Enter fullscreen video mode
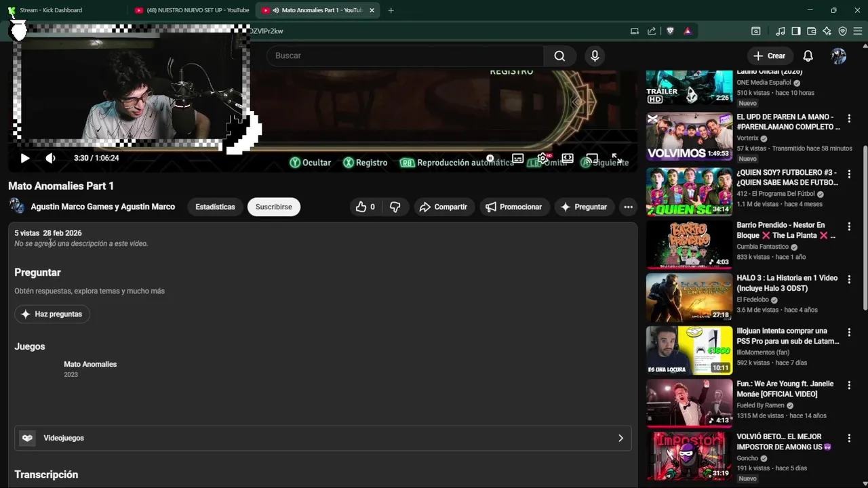Screen dimensions: 868x488 click(x=616, y=159)
